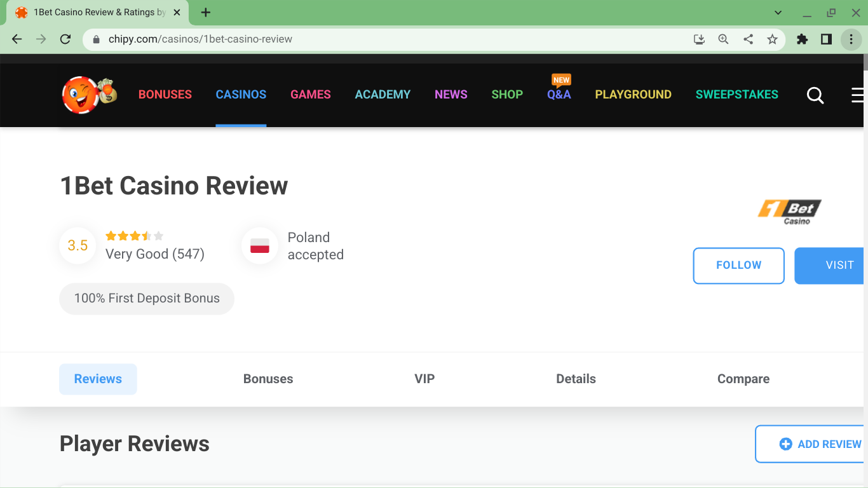868x488 pixels.
Task: Open the hamburger menu icon
Action: (x=858, y=95)
